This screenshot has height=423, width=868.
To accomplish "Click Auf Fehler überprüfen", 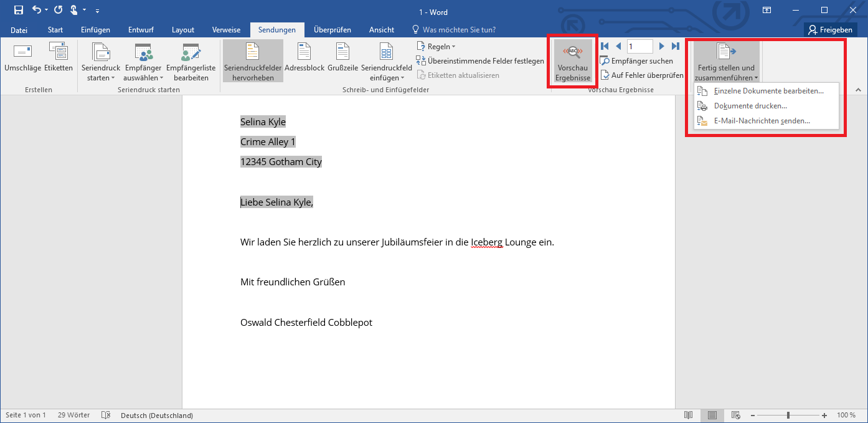I will pos(642,75).
